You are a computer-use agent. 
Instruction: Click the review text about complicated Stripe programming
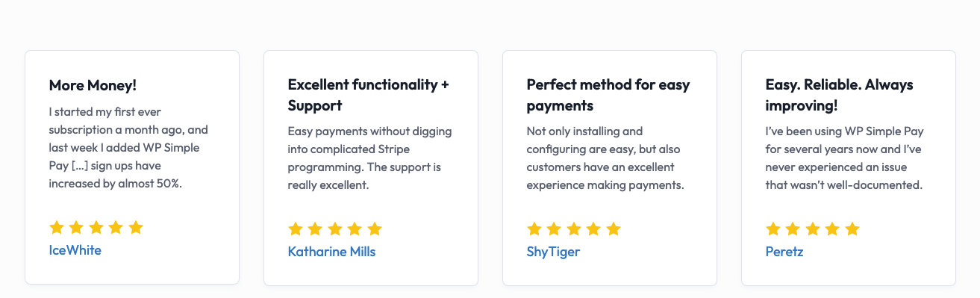[369, 158]
